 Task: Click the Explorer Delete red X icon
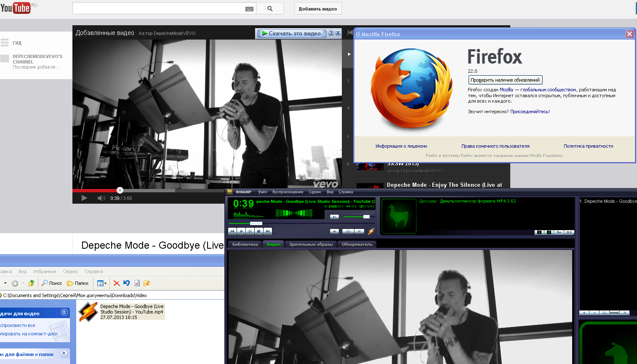click(x=117, y=283)
